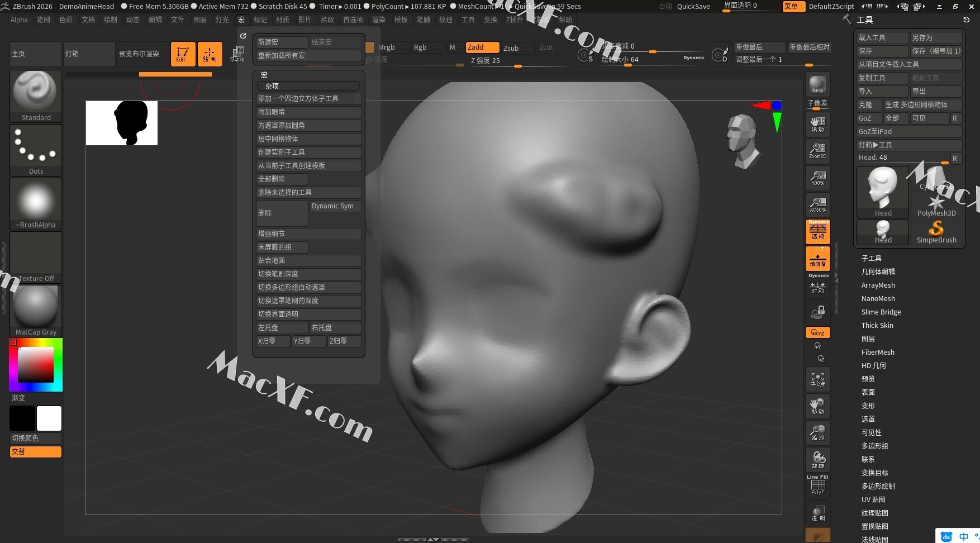Image resolution: width=980 pixels, height=543 pixels.
Task: Select the 旋转 rotate view icon
Action: 817,459
